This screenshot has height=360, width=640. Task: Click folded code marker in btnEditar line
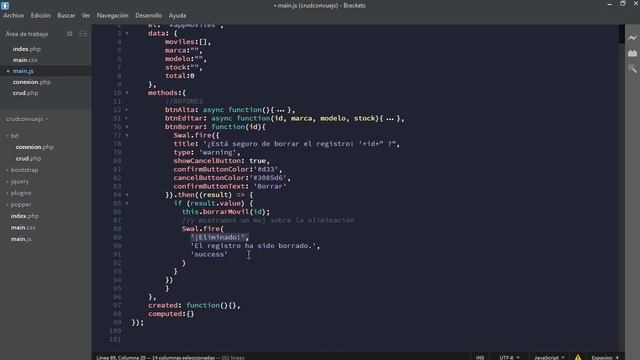tap(390, 119)
